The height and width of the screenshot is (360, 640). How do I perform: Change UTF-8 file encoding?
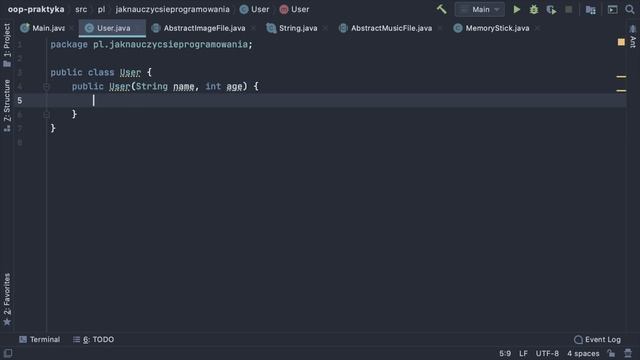pos(547,353)
